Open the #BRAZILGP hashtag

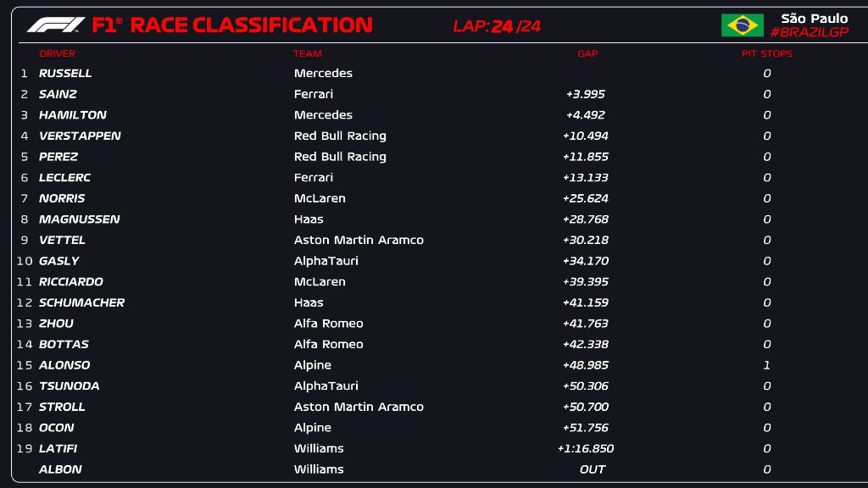[x=809, y=32]
